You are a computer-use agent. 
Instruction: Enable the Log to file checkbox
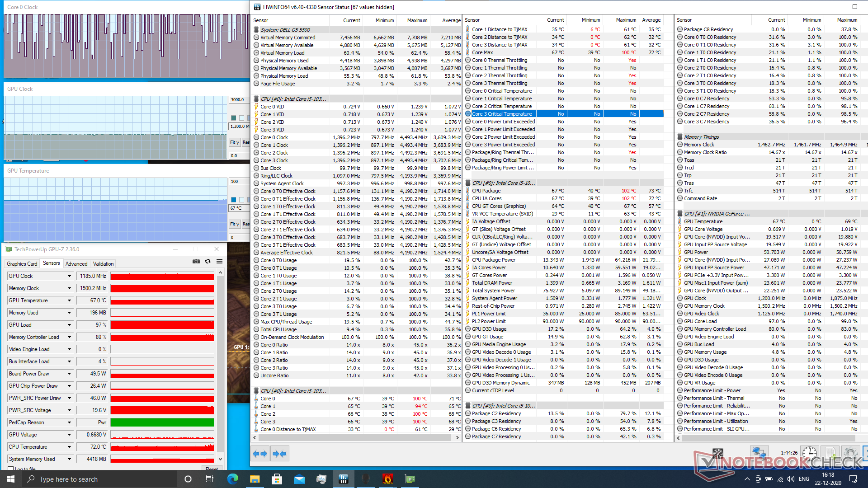[11, 469]
